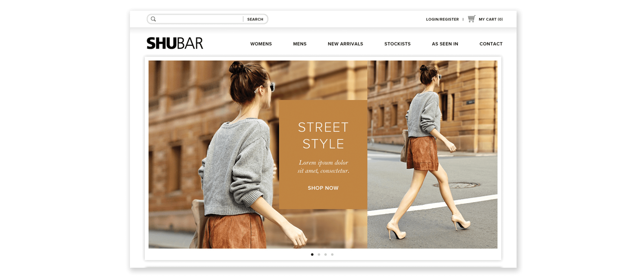Click the STREET STYLE banner heading
Image resolution: width=644 pixels, height=276 pixels.
tap(323, 135)
